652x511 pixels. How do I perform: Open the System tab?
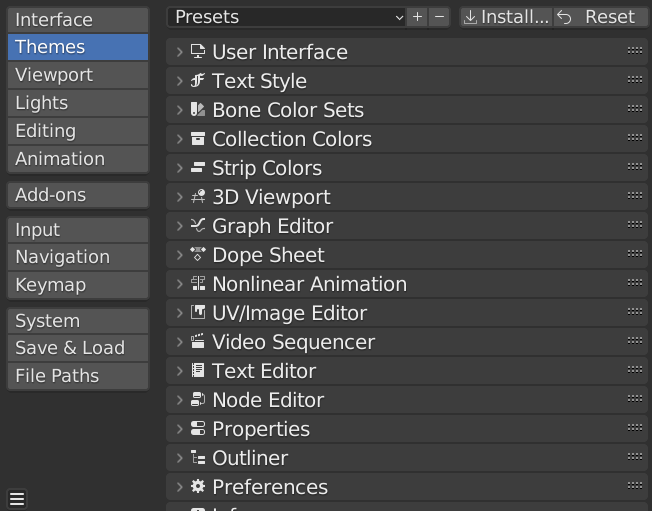pos(78,321)
